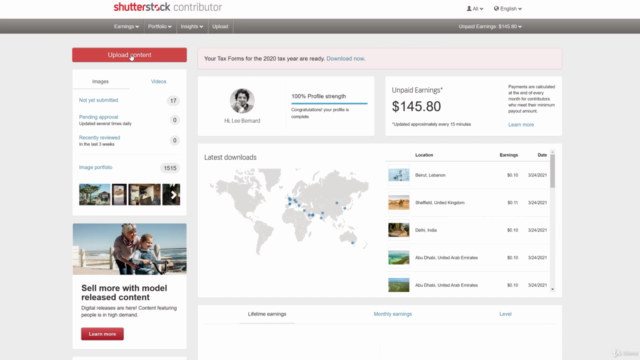This screenshot has height=360, width=640.
Task: Click Learn more under payment info
Action: click(521, 125)
